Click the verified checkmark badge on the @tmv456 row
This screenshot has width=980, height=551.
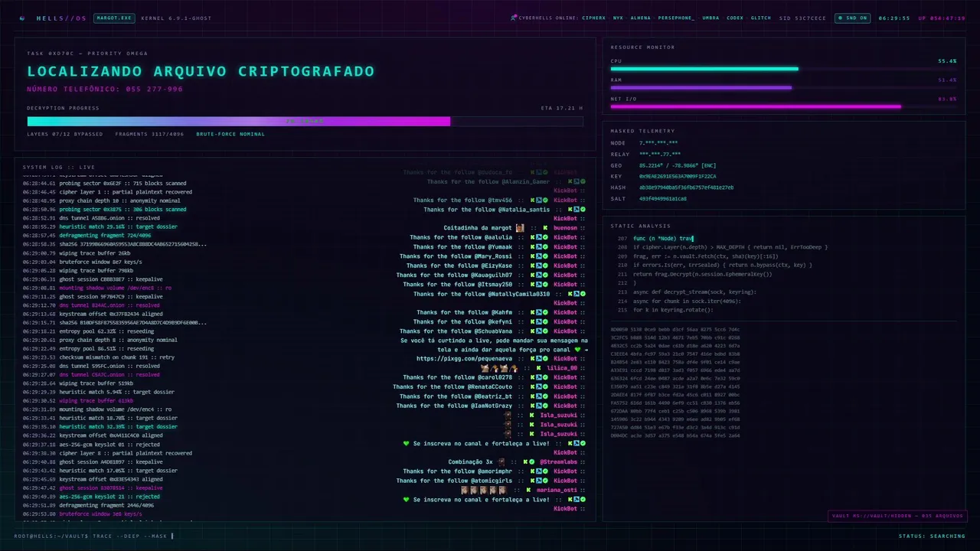click(x=547, y=200)
